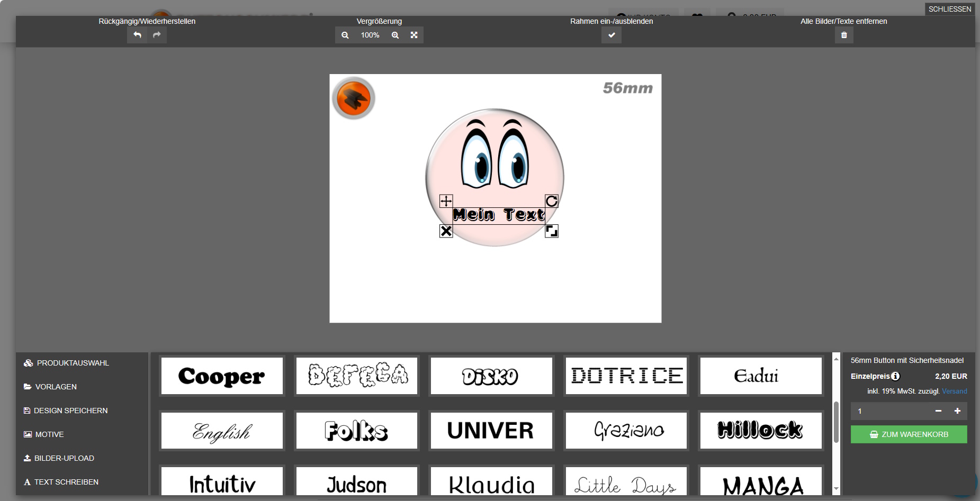Choose the Folks font
Image resolution: width=980 pixels, height=501 pixels.
(x=357, y=431)
